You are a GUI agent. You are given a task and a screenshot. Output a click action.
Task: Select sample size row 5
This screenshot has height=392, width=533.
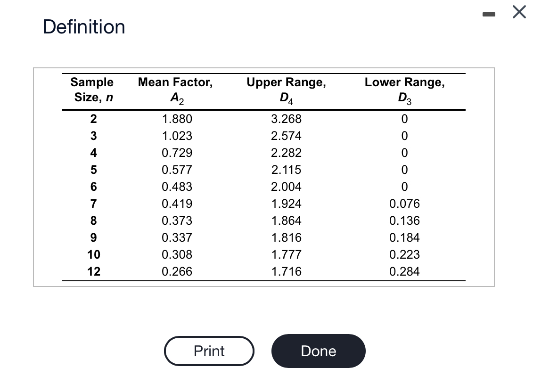click(93, 170)
